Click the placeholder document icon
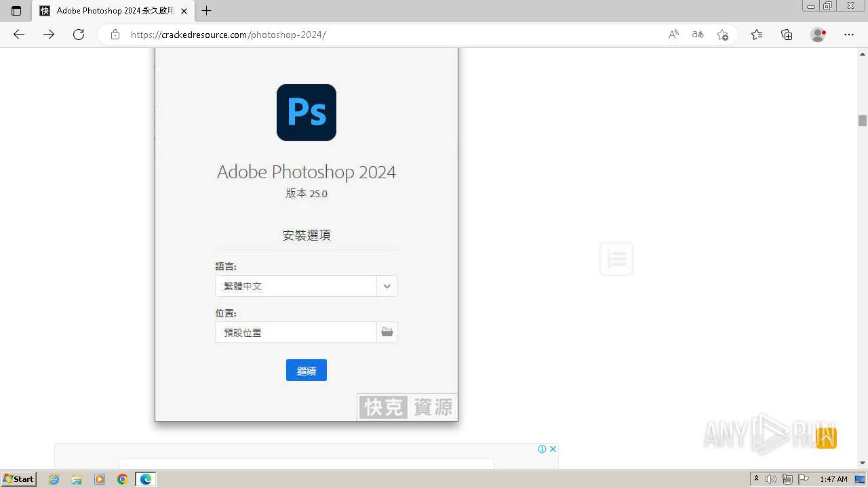 click(616, 259)
